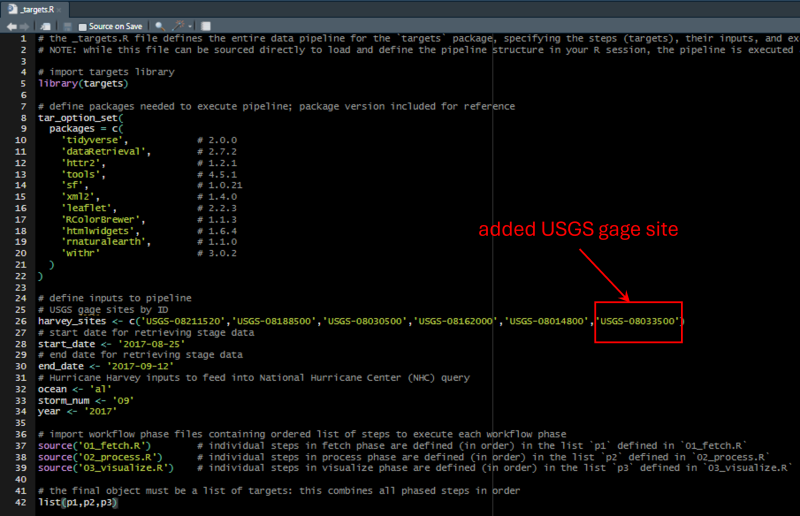Click line number 26 in the gutter
Image resolution: width=800 pixels, height=516 pixels.
click(19, 320)
